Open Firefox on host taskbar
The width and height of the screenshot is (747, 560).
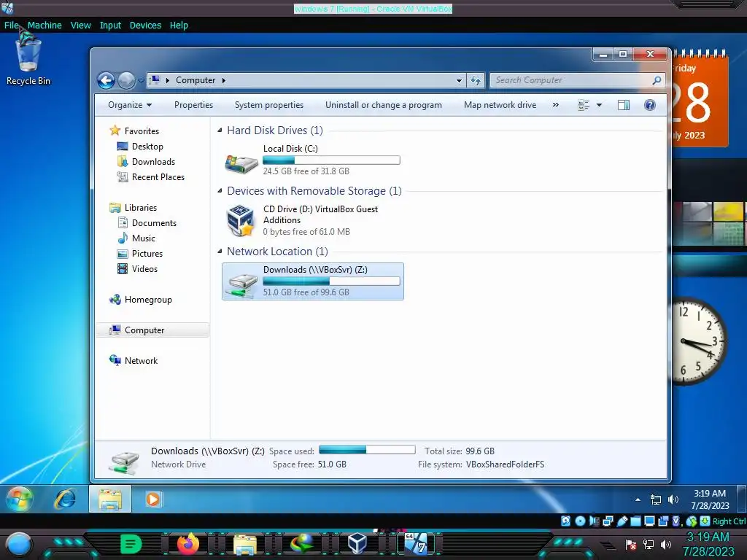coord(187,543)
